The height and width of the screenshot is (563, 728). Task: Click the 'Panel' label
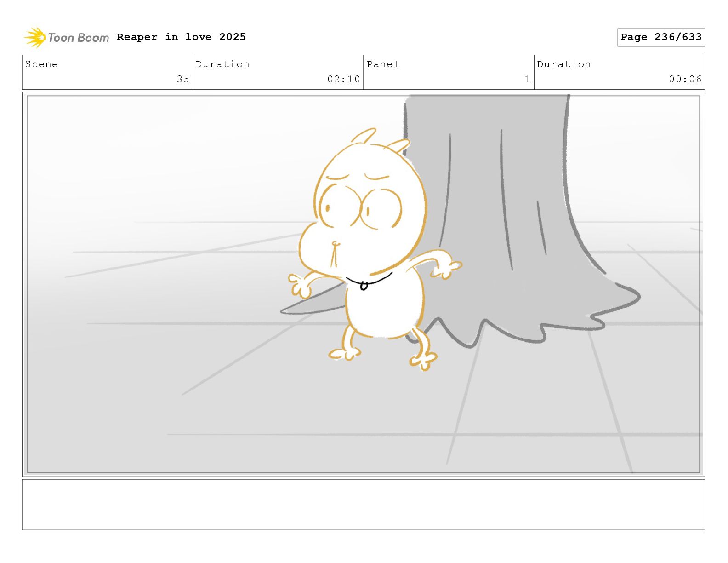pos(383,64)
